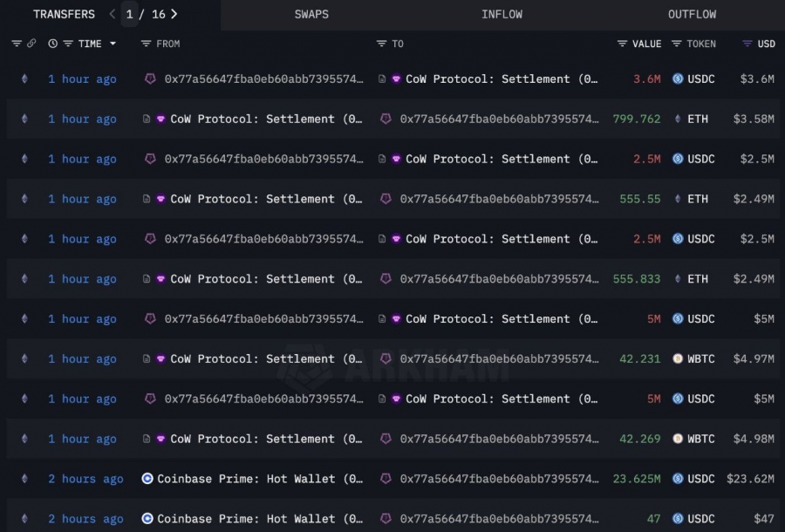Screen dimensions: 785x532
Task: Filter by USD column
Action: [747, 44]
